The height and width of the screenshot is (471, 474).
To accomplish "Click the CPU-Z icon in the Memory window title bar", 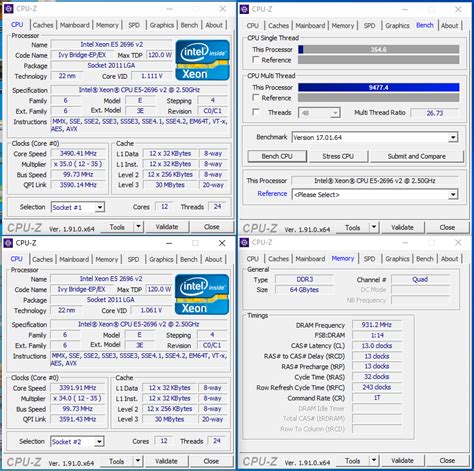I will click(244, 243).
